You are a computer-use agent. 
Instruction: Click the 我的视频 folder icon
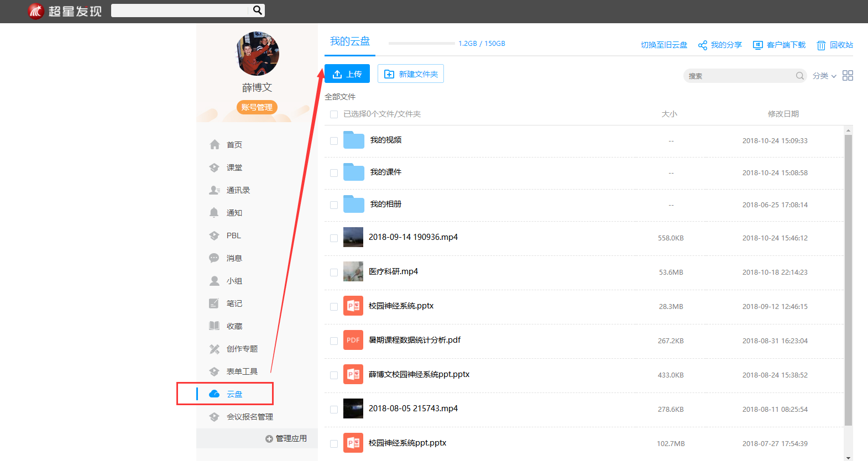(354, 140)
